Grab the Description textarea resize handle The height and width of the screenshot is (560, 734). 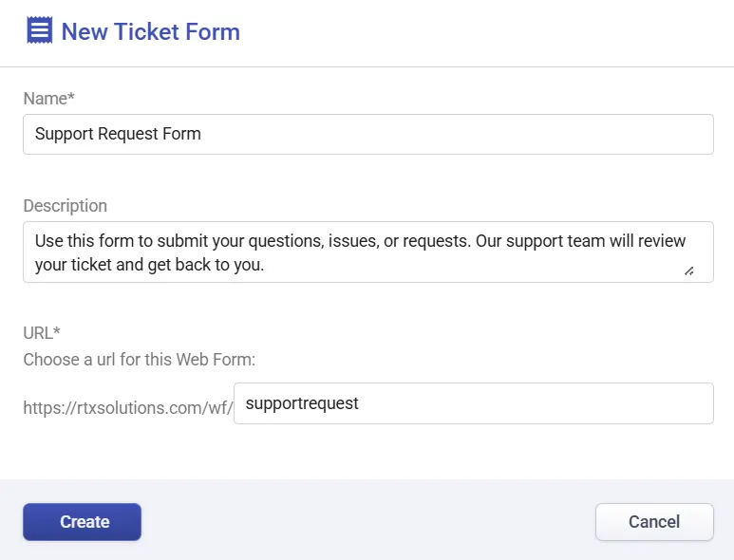click(688, 271)
